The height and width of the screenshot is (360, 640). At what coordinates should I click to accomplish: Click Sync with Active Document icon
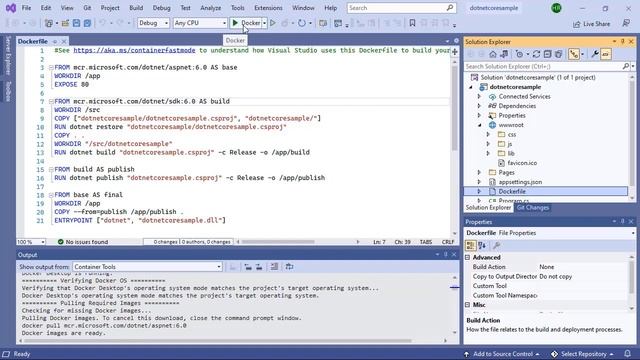click(536, 54)
